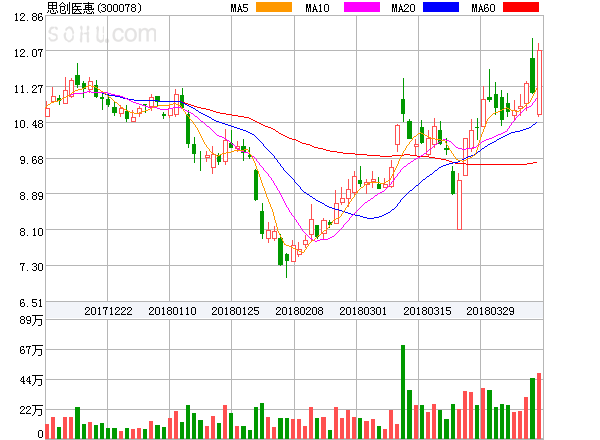Click the blue MA20 legend swatch
Viewport: 600px width, 440px height.
pos(441,7)
